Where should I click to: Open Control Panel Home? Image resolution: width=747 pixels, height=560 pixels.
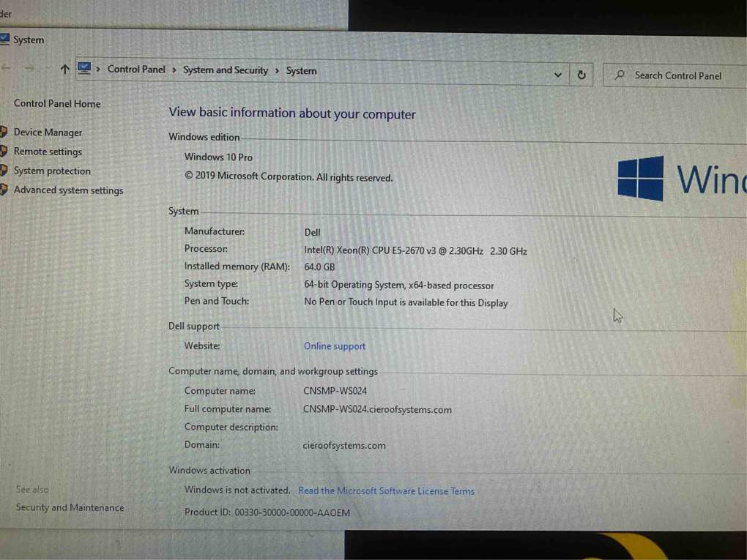point(57,103)
